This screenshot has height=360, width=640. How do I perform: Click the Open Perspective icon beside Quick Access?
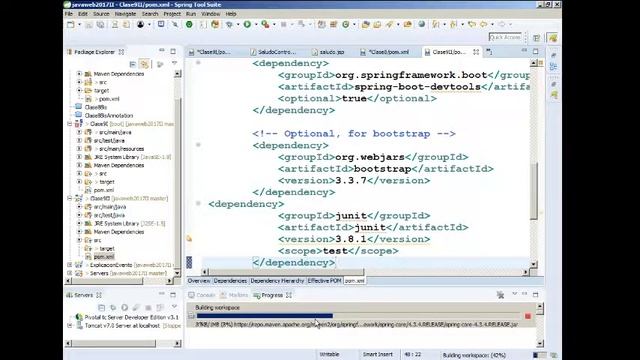tap(536, 38)
